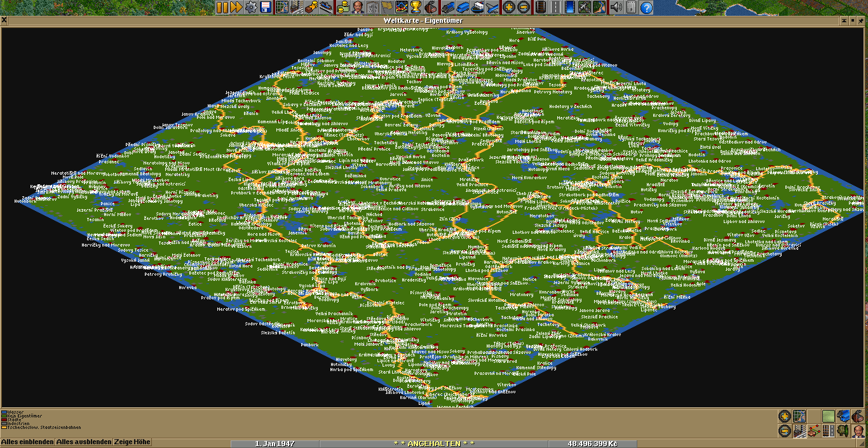This screenshot has height=448, width=868.
Task: Open the sound and music speaker menu
Action: (616, 8)
